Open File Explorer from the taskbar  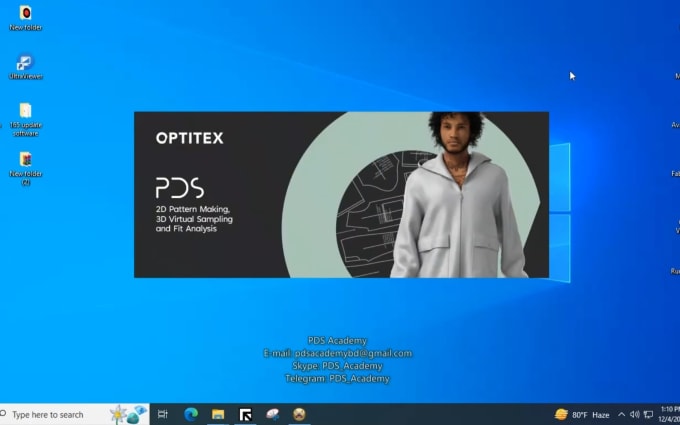(218, 415)
